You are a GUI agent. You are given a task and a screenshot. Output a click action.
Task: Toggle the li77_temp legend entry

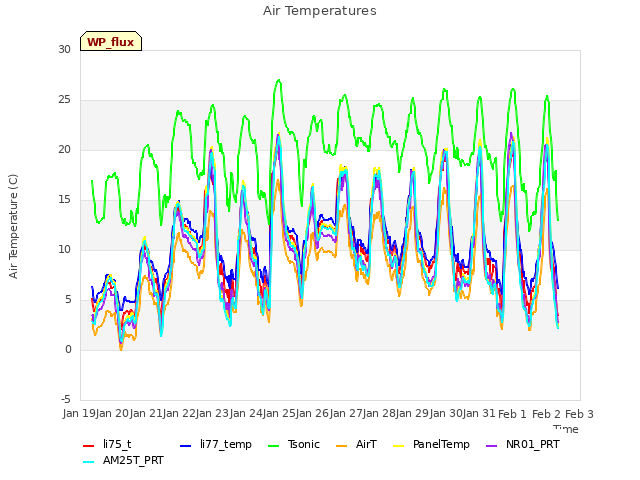216,444
